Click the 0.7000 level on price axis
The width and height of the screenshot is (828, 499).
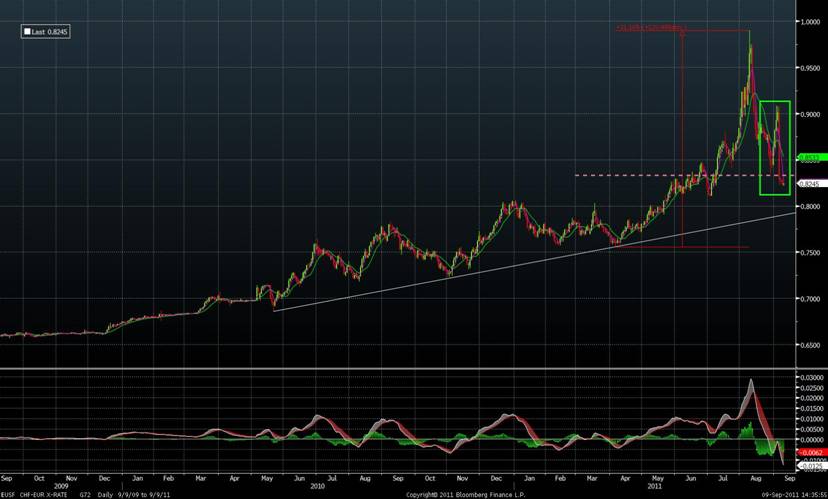(808, 299)
